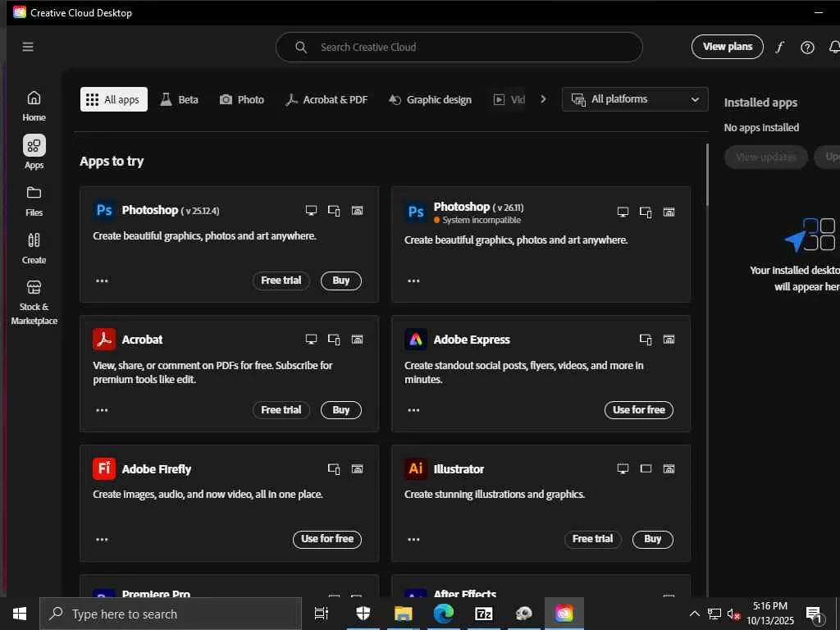Click mobile platform icon on Photoshop v25.12.4
The height and width of the screenshot is (630, 840).
pyautogui.click(x=335, y=211)
